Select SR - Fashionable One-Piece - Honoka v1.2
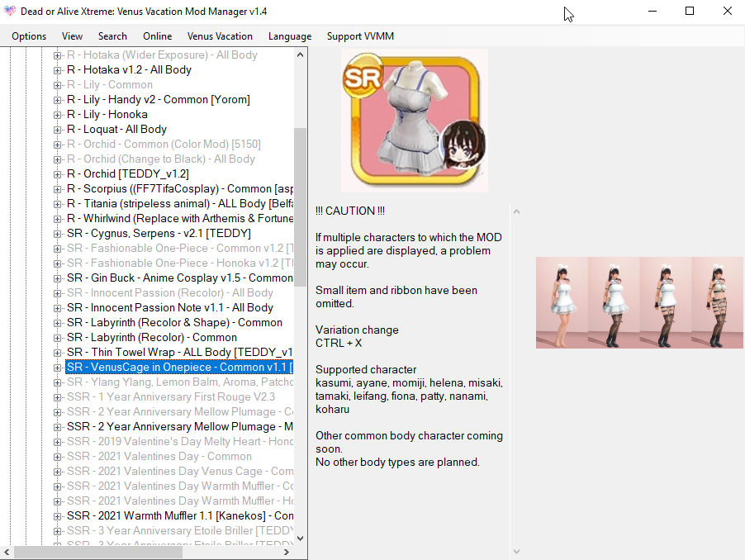This screenshot has width=745, height=560. click(179, 263)
